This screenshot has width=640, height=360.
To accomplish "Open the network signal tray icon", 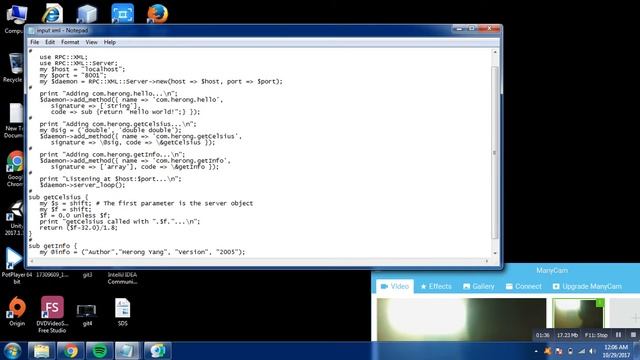I will 582,351.
